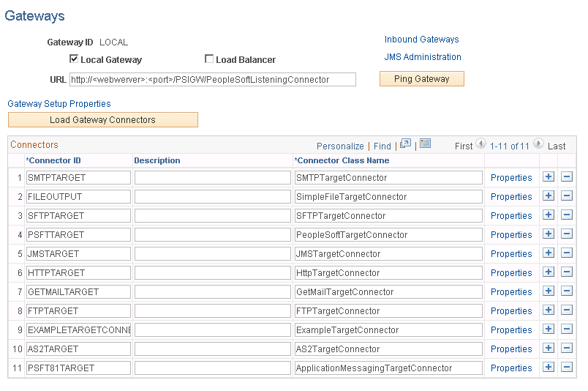588x391 pixels.
Task: Click Find in Connectors grid
Action: click(x=382, y=146)
